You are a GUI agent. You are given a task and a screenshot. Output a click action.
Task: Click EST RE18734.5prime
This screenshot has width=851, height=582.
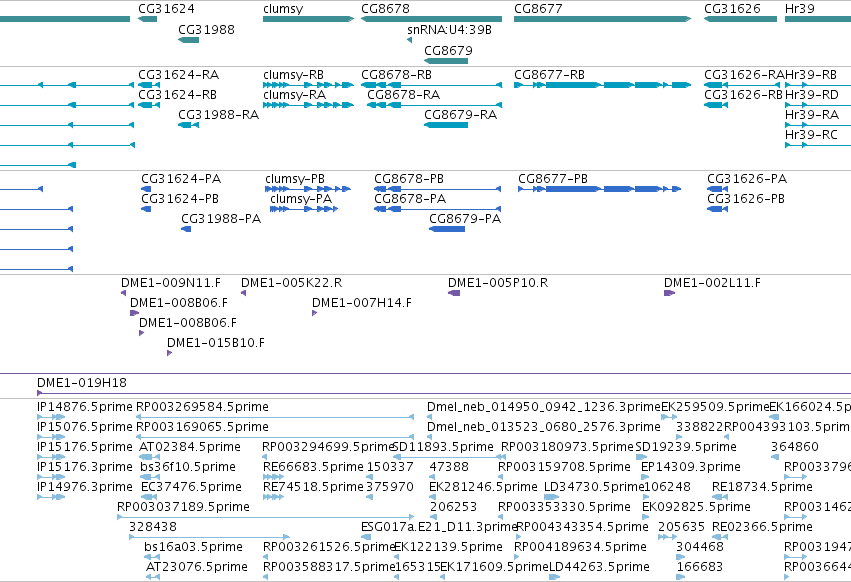[720, 497]
